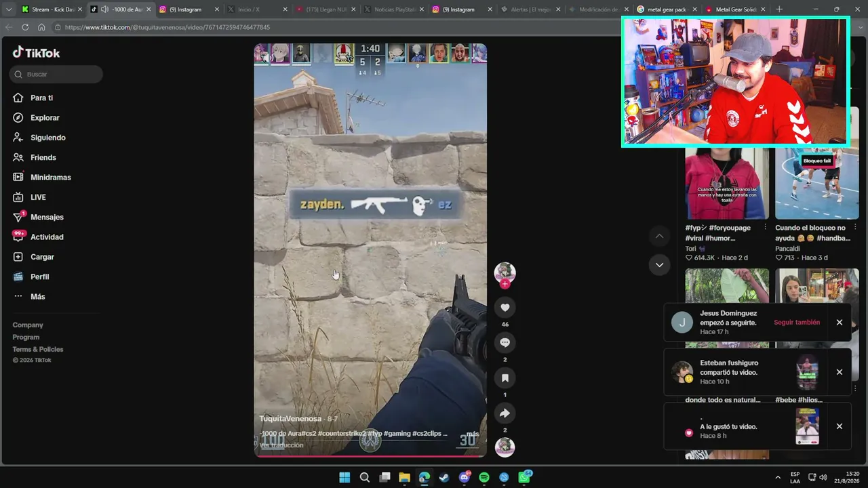
Task: Save the video with bookmark icon
Action: pyautogui.click(x=505, y=378)
